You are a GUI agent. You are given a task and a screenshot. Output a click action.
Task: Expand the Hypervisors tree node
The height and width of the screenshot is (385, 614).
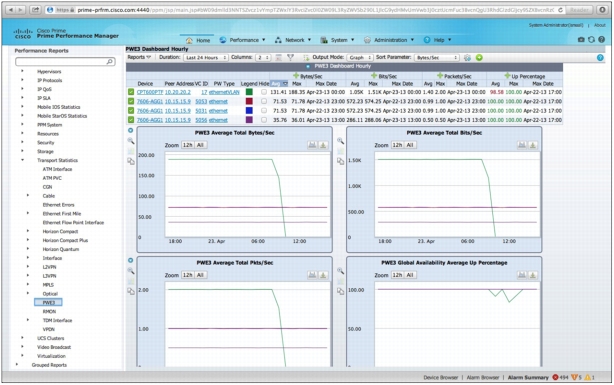coord(22,71)
